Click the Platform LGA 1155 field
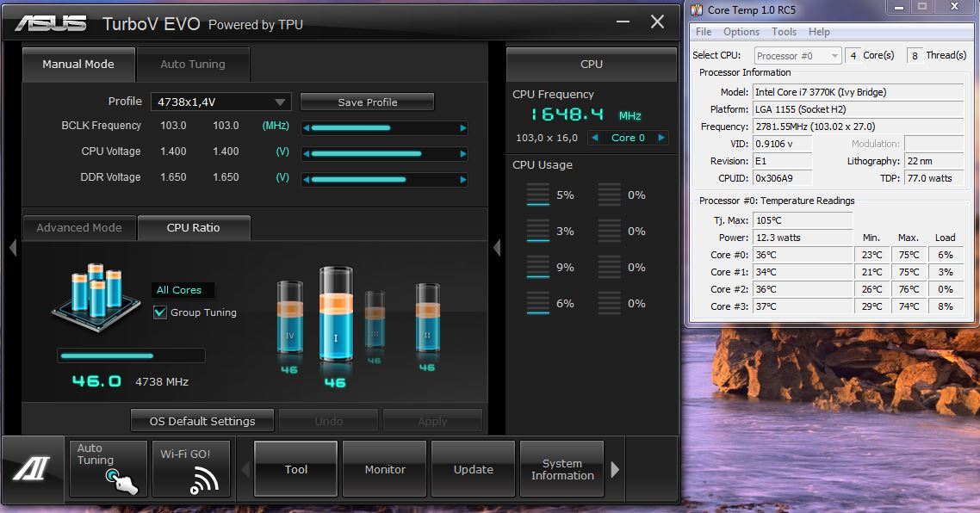The width and height of the screenshot is (980, 513). pyautogui.click(x=858, y=109)
